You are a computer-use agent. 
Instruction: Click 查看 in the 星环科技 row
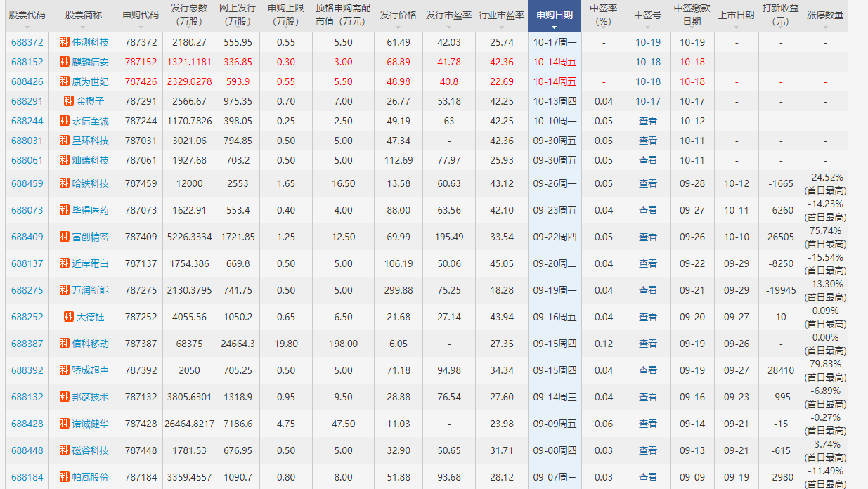click(648, 141)
